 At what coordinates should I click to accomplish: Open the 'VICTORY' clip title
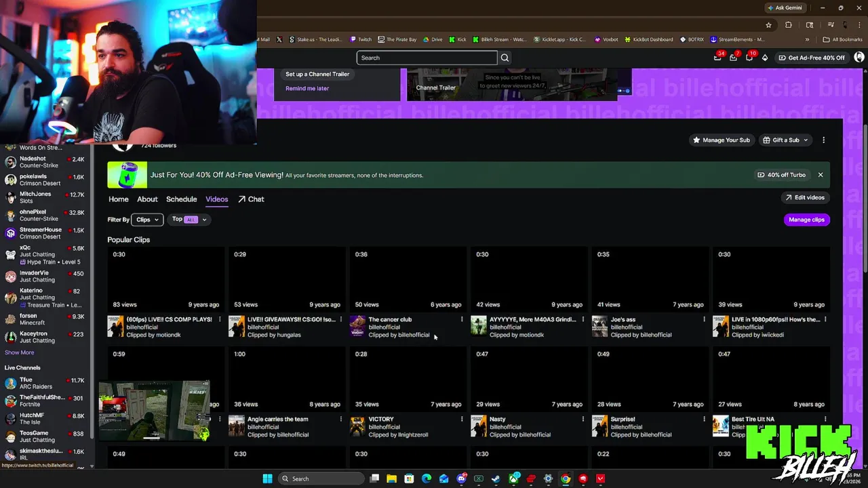381,419
